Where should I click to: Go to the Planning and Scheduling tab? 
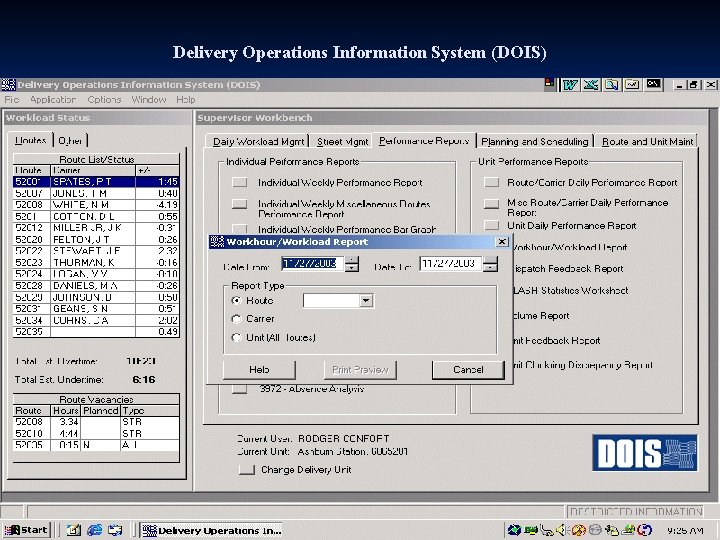coord(534,141)
